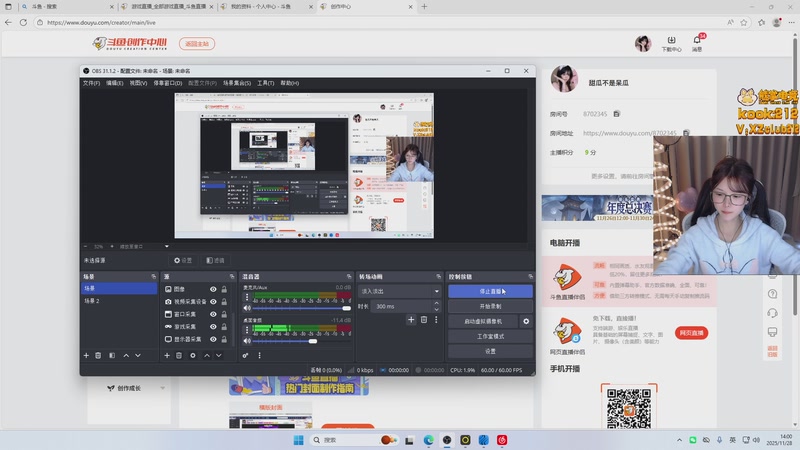This screenshot has width=800, height=450.
Task: Click the browser address bar
Action: 378,22
